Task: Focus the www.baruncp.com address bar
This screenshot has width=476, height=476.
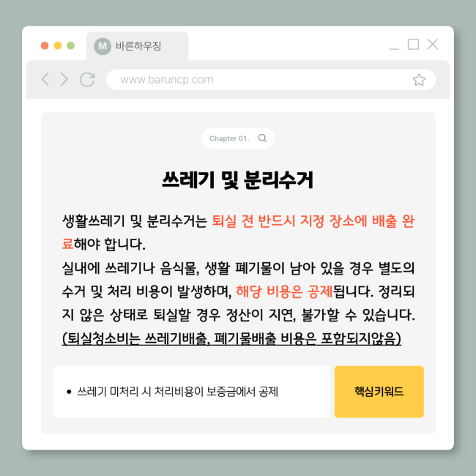Action: coord(271,80)
